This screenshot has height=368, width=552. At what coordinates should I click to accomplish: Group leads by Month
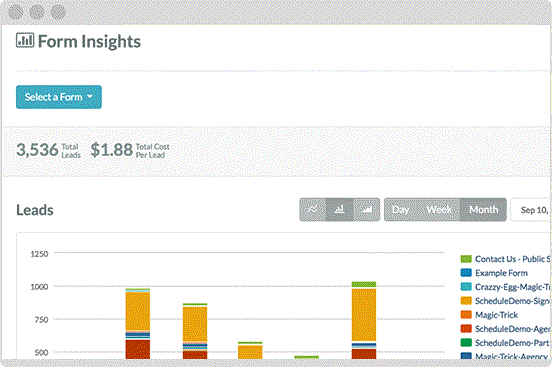click(x=483, y=210)
